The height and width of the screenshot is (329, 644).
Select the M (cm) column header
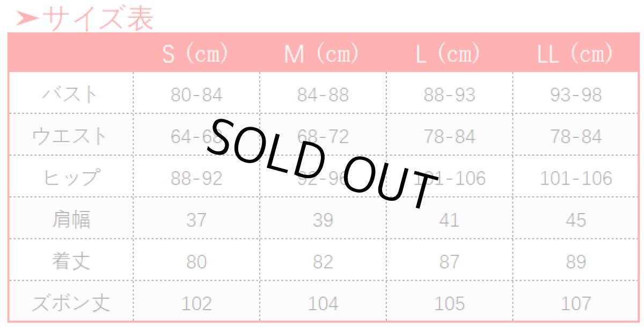point(322,54)
